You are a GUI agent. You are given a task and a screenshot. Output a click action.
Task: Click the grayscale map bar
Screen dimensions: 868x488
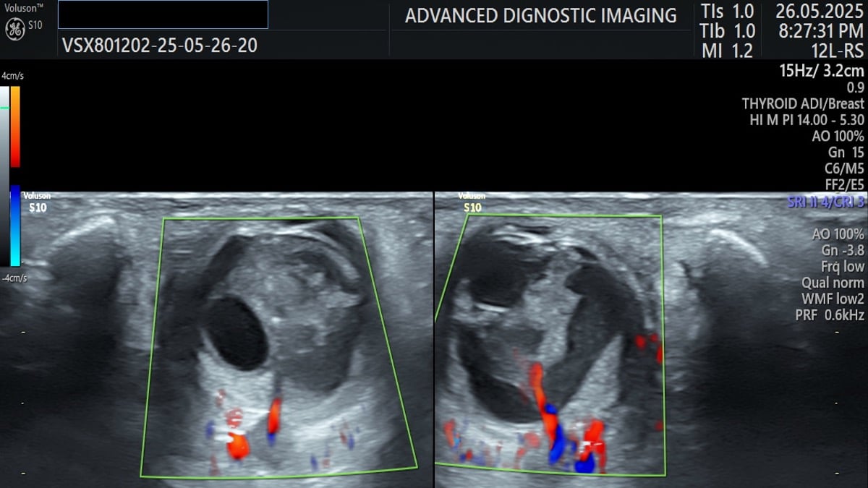tap(4, 176)
